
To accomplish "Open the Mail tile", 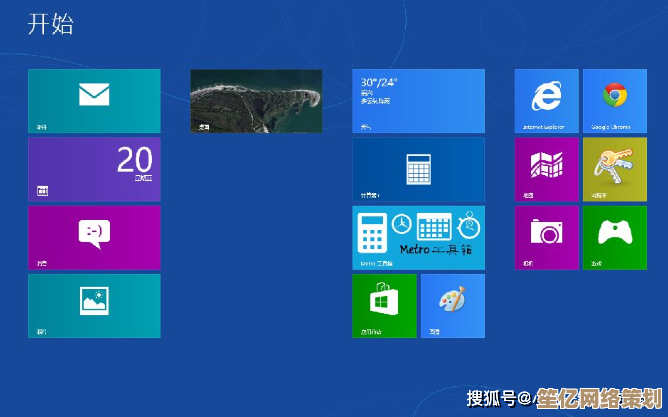I will click(x=94, y=101).
